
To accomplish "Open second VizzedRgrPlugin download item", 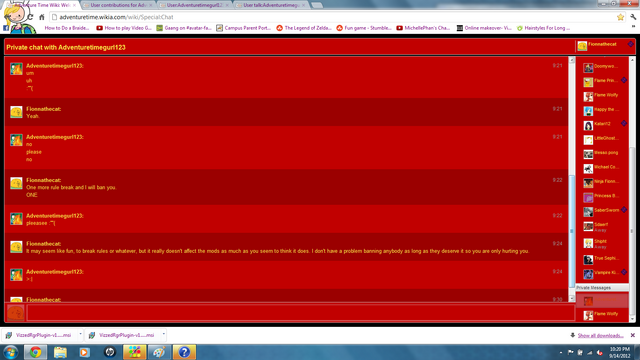I will pyautogui.click(x=122, y=335).
